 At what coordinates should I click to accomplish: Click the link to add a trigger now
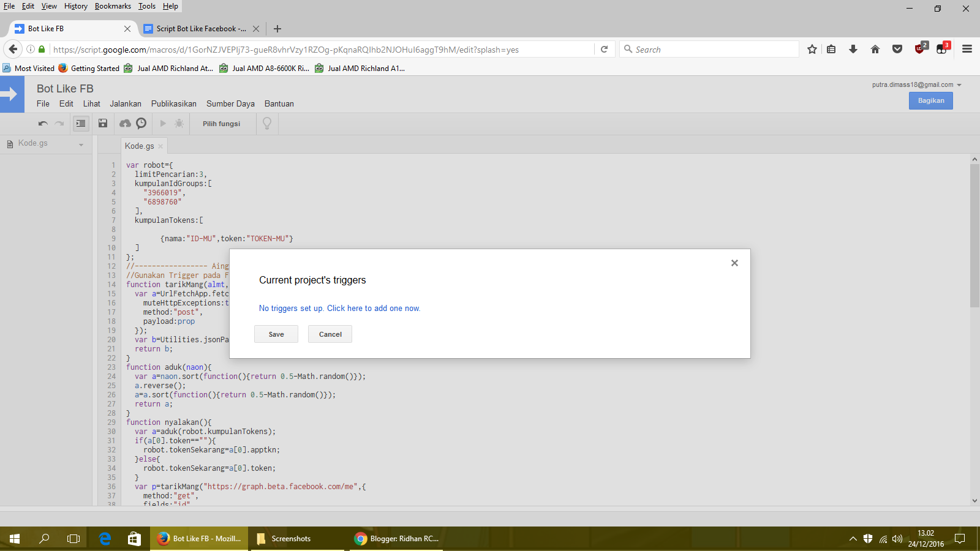click(339, 309)
